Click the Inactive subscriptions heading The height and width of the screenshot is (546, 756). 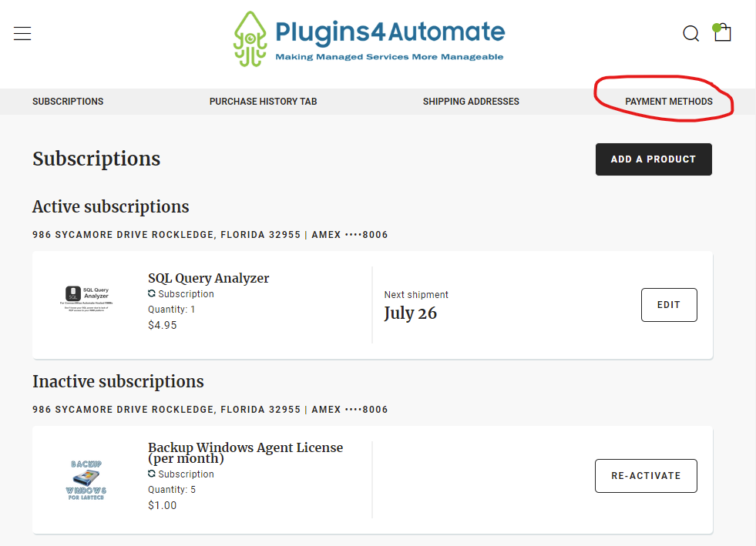pos(118,382)
